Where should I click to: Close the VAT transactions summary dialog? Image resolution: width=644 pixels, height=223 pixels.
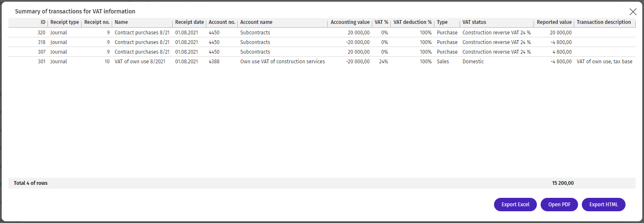633,12
